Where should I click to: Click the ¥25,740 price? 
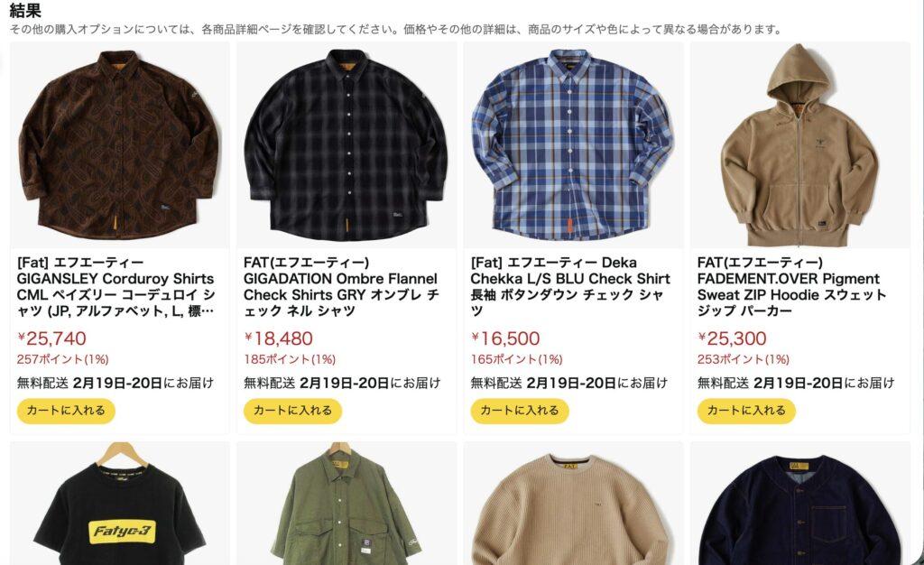[51, 338]
